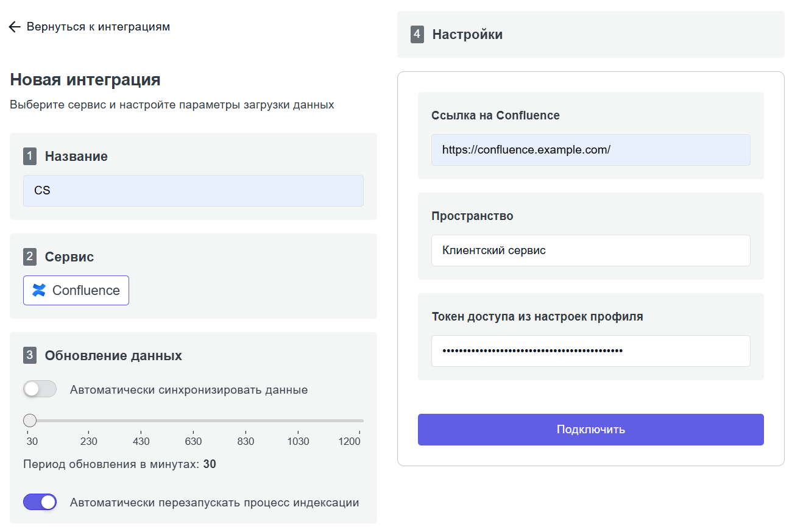The height and width of the screenshot is (532, 792).
Task: Click the 'Токен доступа из настроек профиля' label
Action: [537, 316]
